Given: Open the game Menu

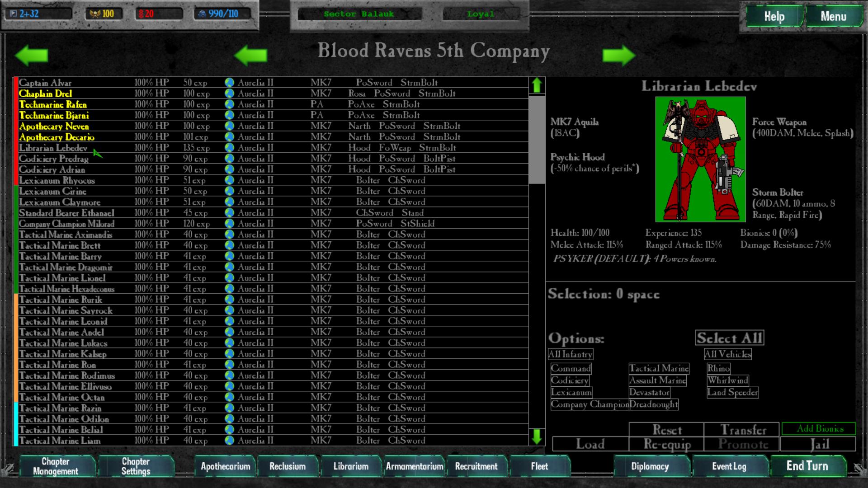Looking at the screenshot, I should (833, 17).
